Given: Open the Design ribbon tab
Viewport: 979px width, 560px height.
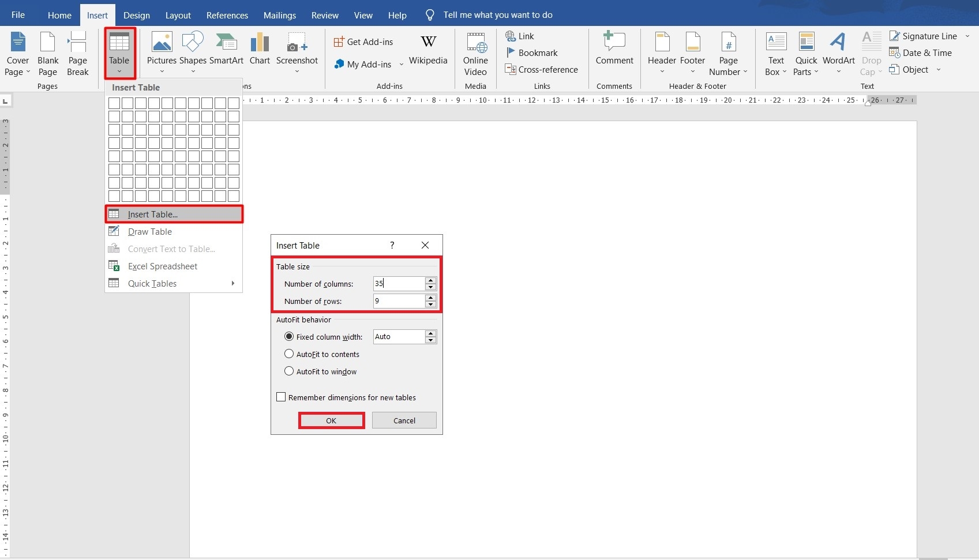Looking at the screenshot, I should (136, 15).
